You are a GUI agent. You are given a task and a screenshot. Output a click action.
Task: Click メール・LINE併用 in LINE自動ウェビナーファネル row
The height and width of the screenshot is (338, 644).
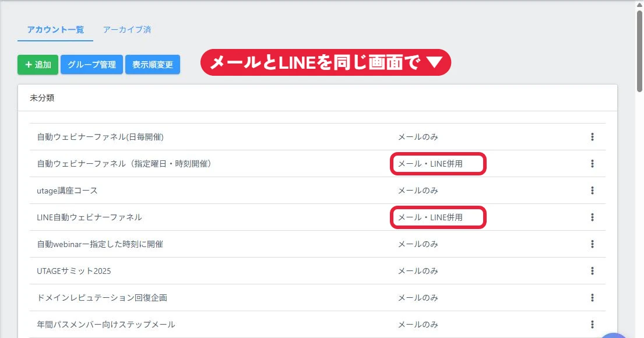pos(430,217)
